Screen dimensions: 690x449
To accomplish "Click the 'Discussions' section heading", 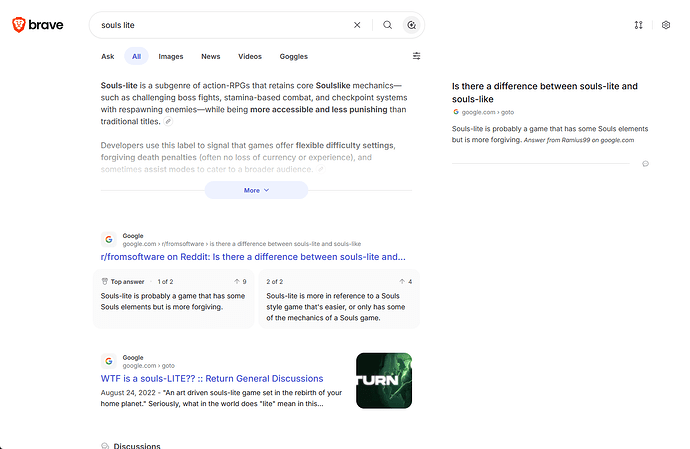I will point(137,445).
